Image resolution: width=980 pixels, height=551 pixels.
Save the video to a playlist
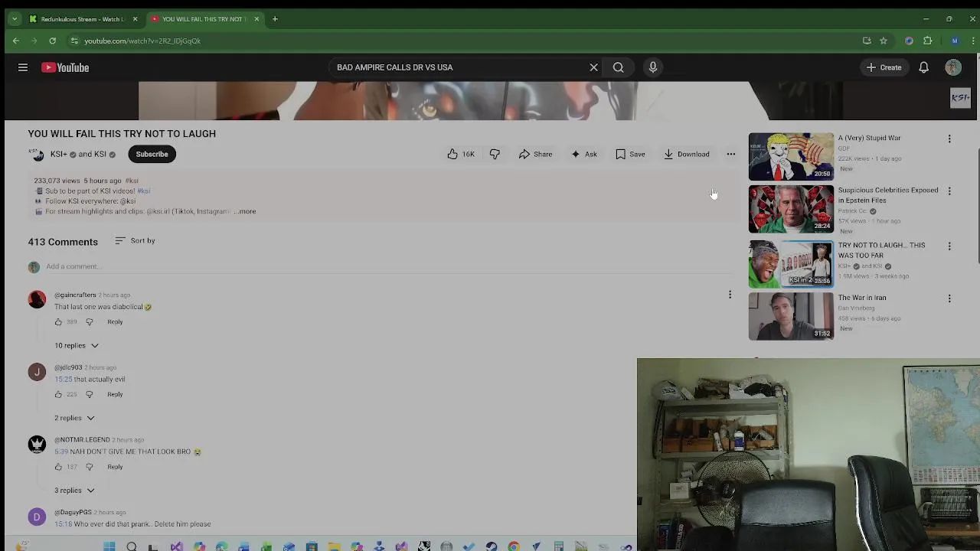[x=630, y=154]
